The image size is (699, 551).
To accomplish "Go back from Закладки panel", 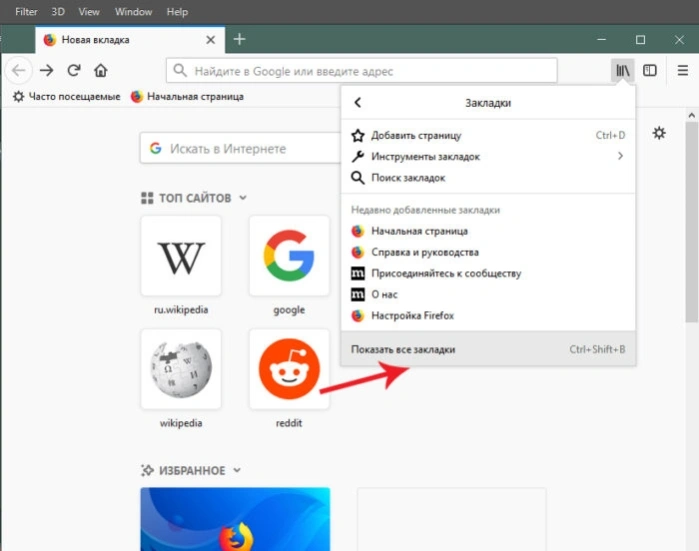I will pyautogui.click(x=358, y=103).
